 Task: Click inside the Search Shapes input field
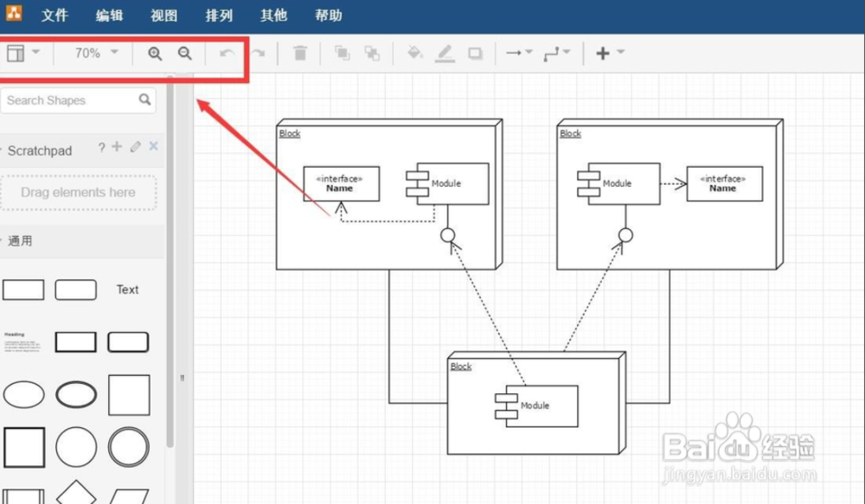(x=61, y=100)
